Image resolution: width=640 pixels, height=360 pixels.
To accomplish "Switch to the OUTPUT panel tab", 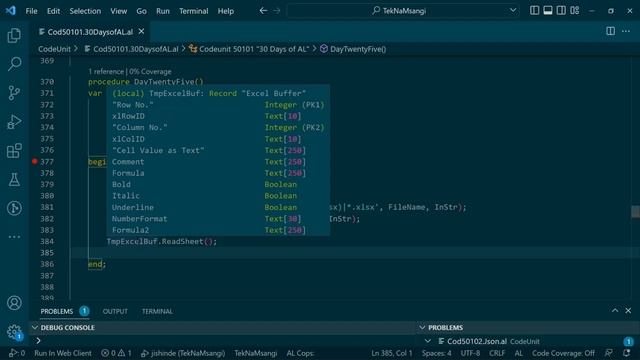I will (115, 311).
